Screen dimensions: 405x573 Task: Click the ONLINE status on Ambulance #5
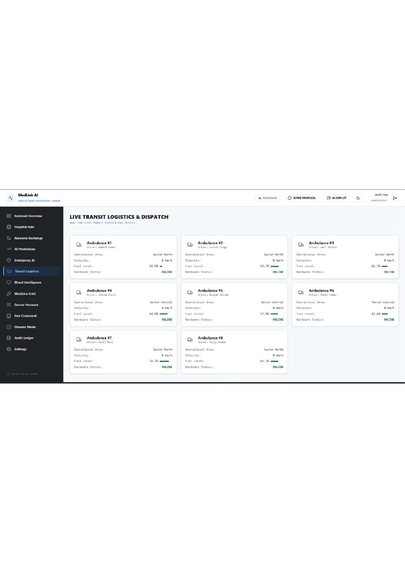click(x=278, y=319)
